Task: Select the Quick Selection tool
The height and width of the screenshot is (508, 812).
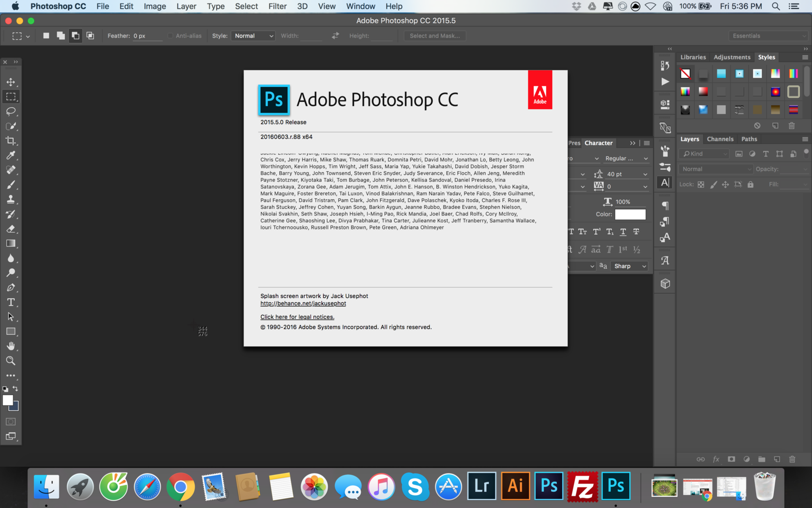Action: point(11,126)
